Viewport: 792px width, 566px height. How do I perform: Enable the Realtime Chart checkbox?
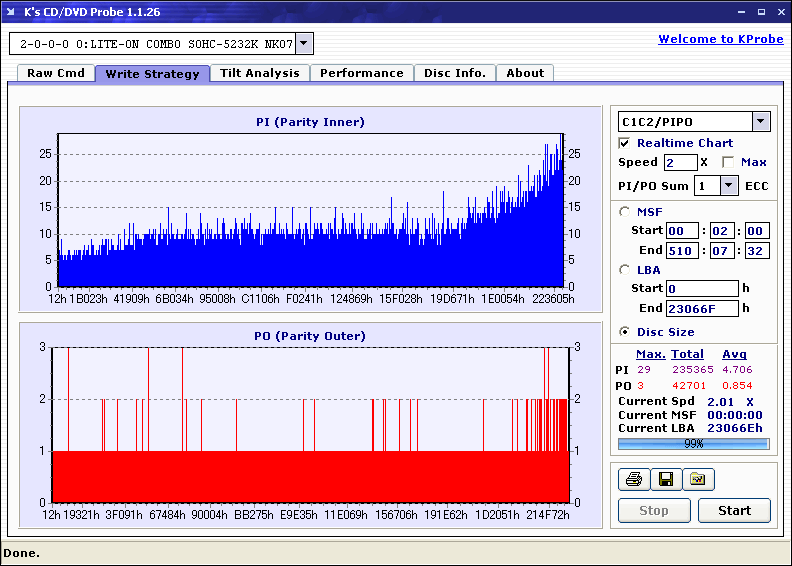click(625, 143)
